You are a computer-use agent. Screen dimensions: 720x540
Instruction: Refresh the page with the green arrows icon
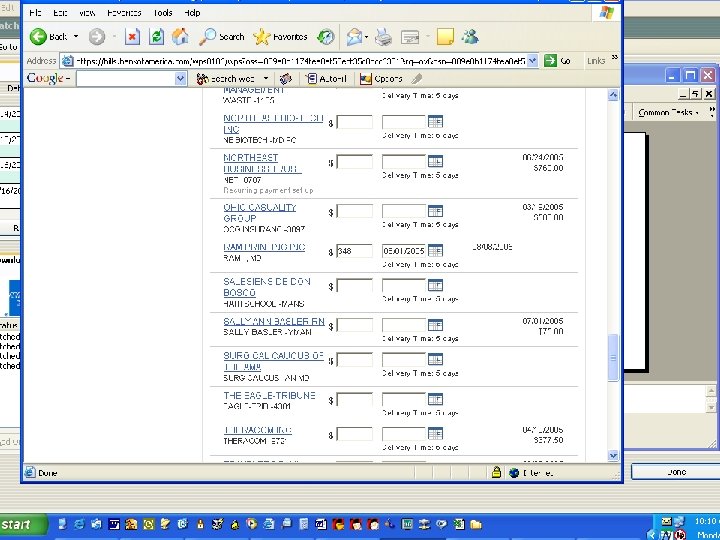pyautogui.click(x=157, y=37)
